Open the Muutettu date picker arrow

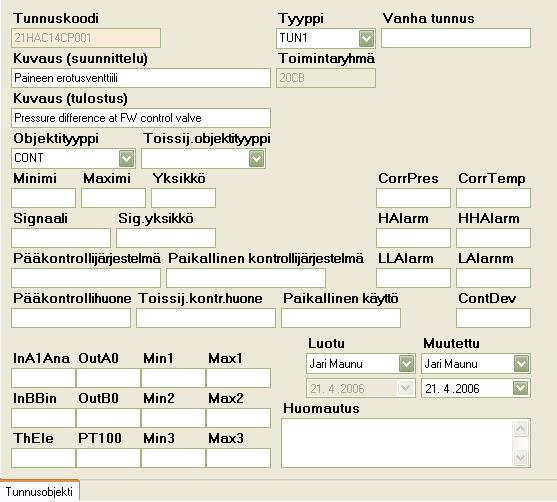point(521,388)
